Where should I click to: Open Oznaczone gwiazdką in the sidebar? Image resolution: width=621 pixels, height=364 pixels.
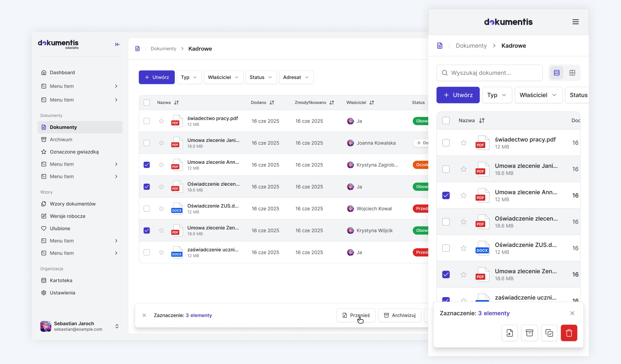80,152
